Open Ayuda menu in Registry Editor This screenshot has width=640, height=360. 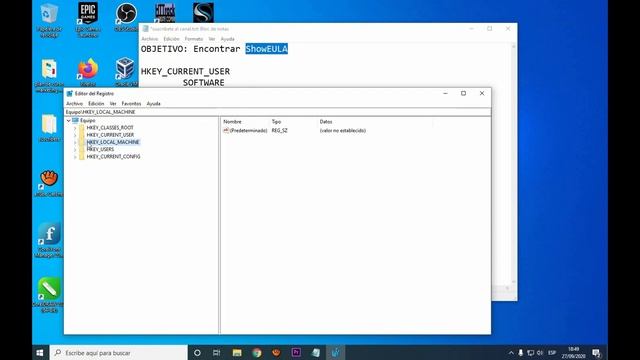(153, 104)
